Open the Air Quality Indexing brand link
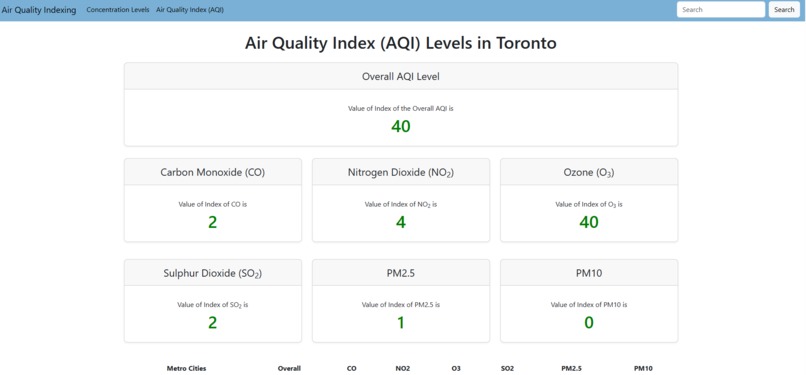The height and width of the screenshot is (375, 806). pyautogui.click(x=39, y=10)
